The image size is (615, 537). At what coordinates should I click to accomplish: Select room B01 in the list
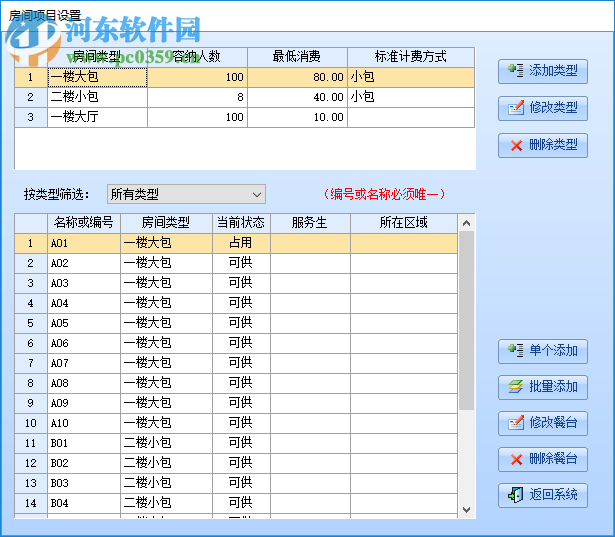coord(236,443)
